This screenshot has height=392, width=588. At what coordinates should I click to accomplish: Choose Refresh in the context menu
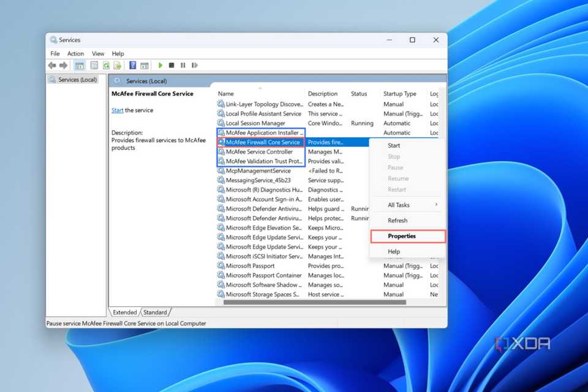click(x=408, y=221)
